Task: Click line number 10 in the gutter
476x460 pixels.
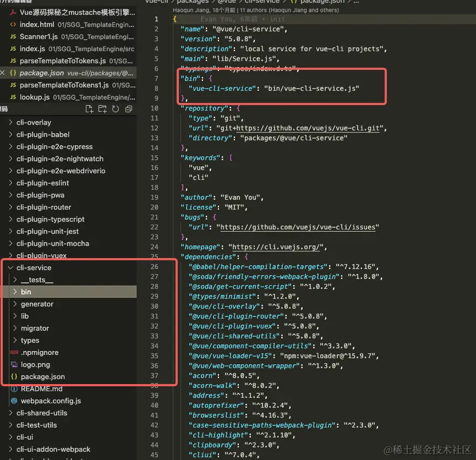Action: click(154, 108)
